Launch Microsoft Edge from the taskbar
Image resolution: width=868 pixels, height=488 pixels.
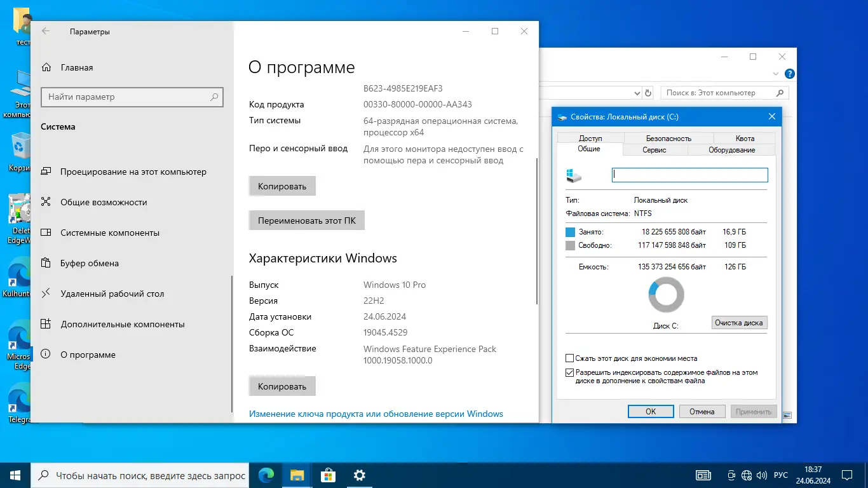point(266,475)
